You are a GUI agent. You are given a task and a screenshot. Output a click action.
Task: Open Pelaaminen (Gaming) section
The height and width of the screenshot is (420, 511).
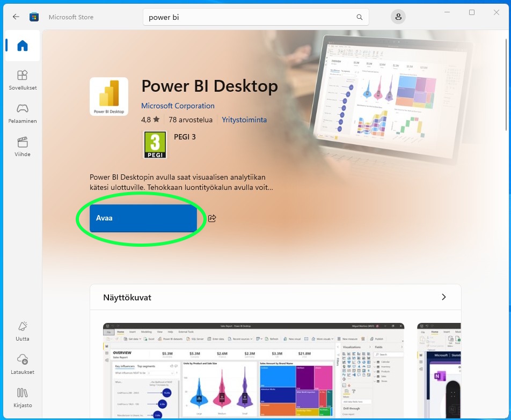23,113
